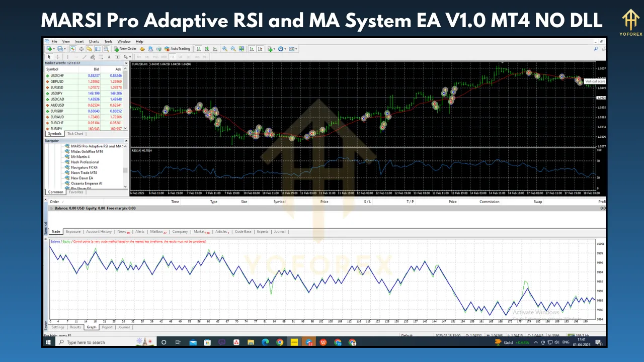The width and height of the screenshot is (644, 362).
Task: Click the Market Watch scrollbar down arrow
Action: (126, 128)
